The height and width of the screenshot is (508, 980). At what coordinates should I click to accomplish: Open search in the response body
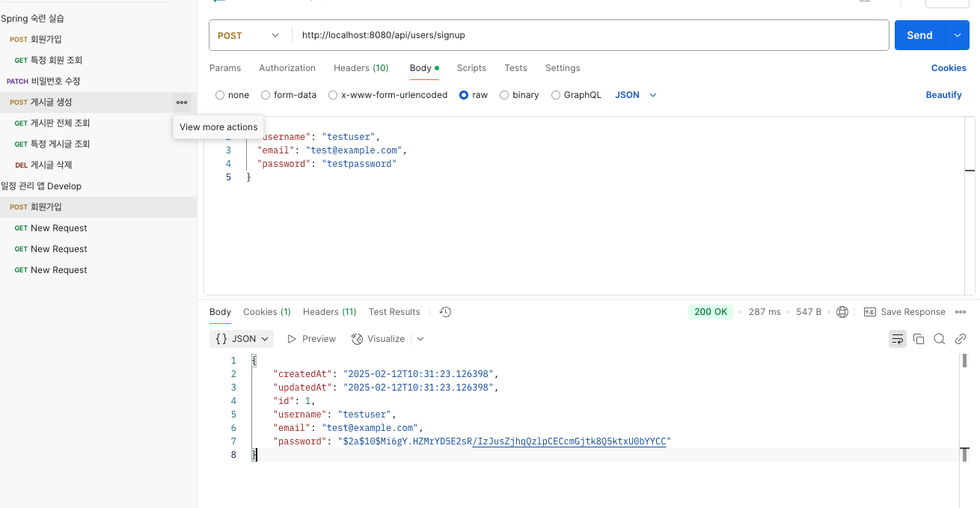coord(940,339)
